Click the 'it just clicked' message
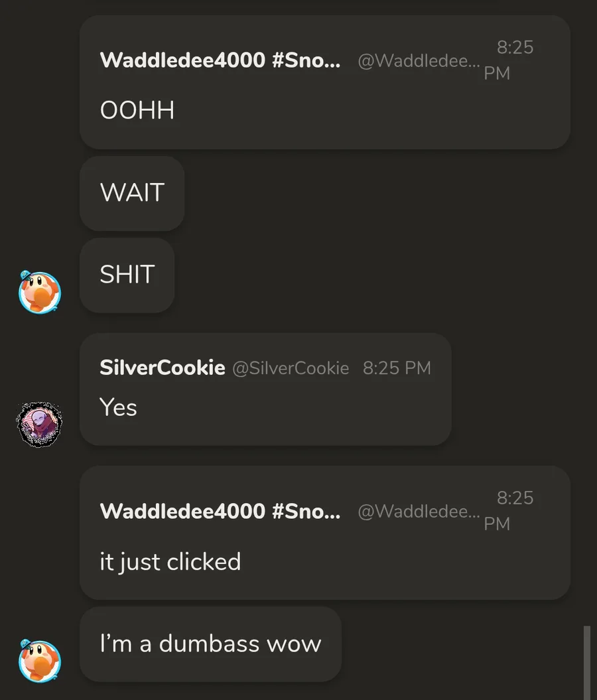Viewport: 597px width, 700px height. (170, 561)
